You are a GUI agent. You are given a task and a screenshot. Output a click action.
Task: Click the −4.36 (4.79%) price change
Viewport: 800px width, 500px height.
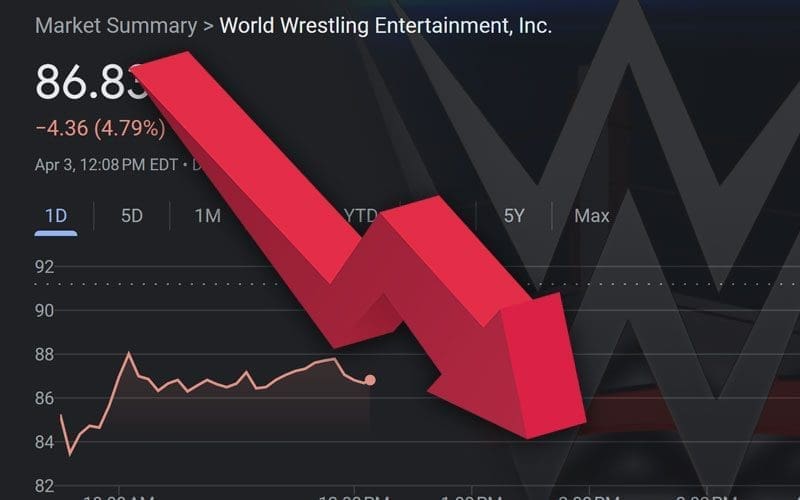click(x=100, y=129)
